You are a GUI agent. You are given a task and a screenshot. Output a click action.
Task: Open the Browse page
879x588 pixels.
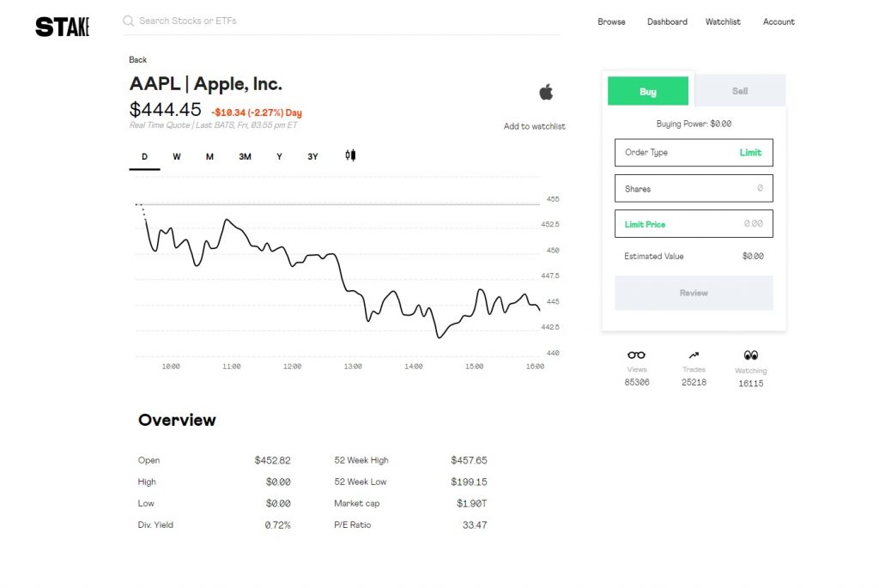pos(611,21)
